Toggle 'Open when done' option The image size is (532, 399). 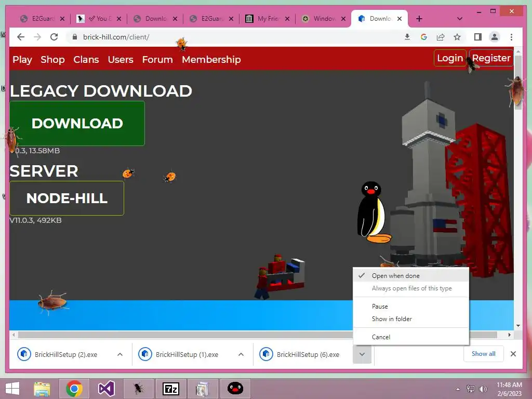(411, 276)
